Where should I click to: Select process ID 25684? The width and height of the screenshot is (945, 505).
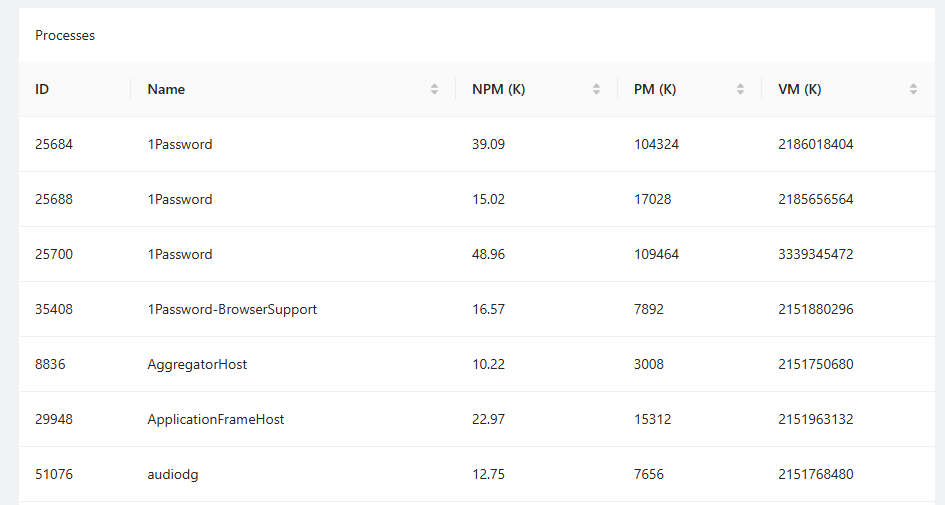54,145
